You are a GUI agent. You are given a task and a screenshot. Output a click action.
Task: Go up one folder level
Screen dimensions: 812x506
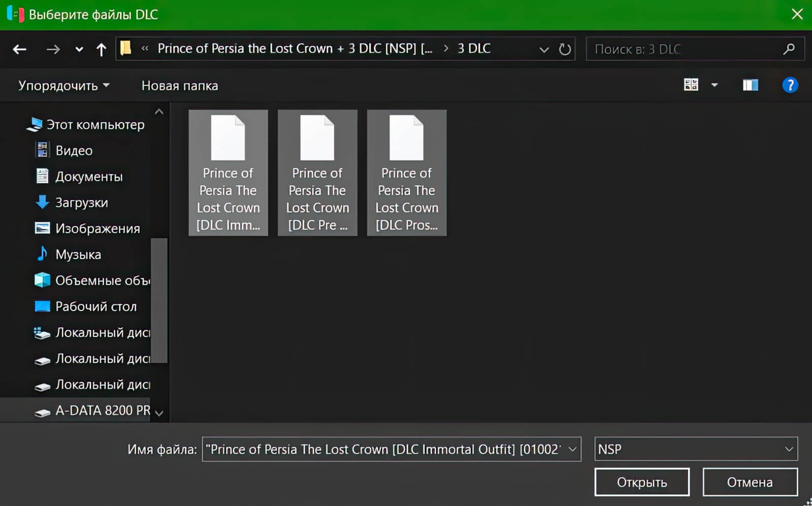pos(101,49)
